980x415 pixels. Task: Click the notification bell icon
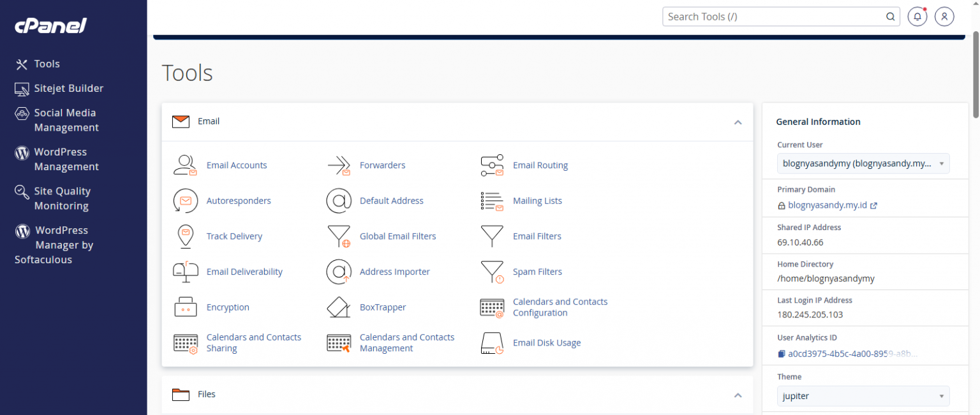click(917, 16)
